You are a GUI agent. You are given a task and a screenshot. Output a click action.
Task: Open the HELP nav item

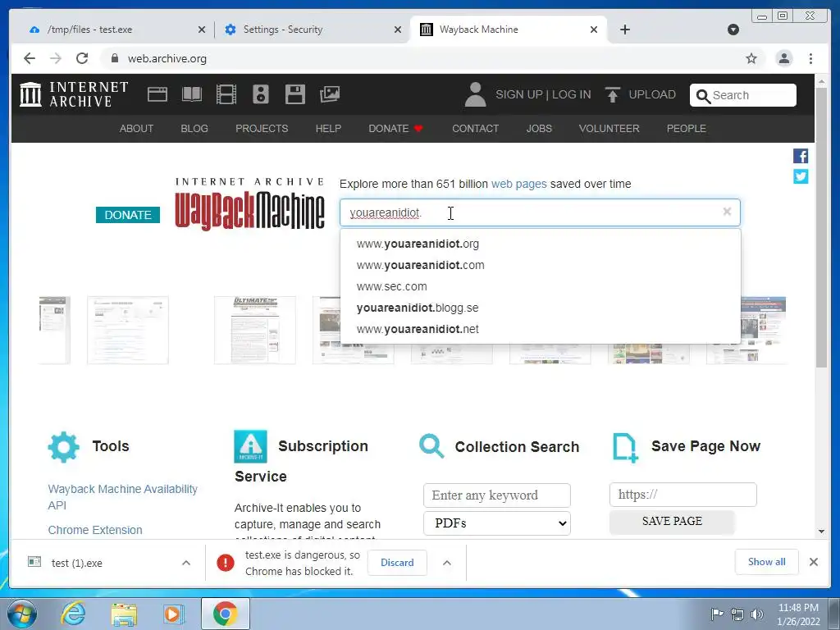click(x=328, y=129)
